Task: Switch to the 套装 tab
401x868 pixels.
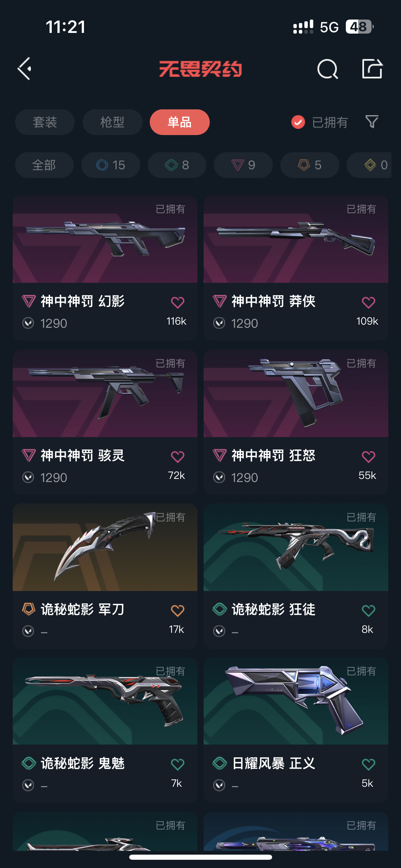Action: coord(45,122)
